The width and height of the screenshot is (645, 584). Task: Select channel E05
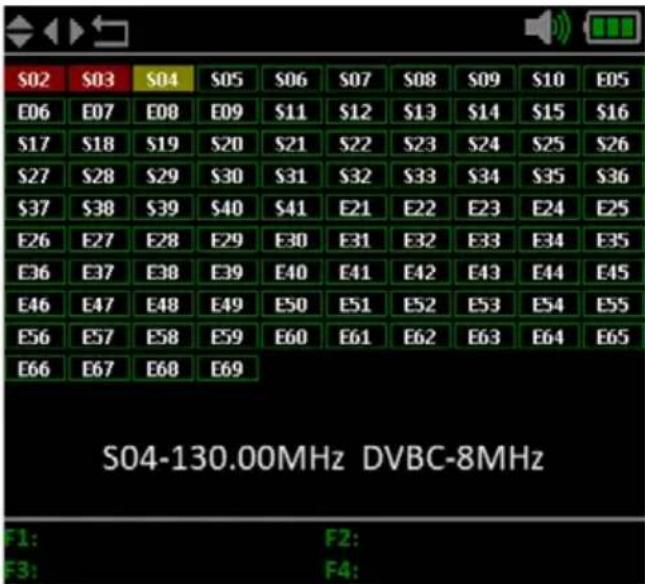(613, 79)
